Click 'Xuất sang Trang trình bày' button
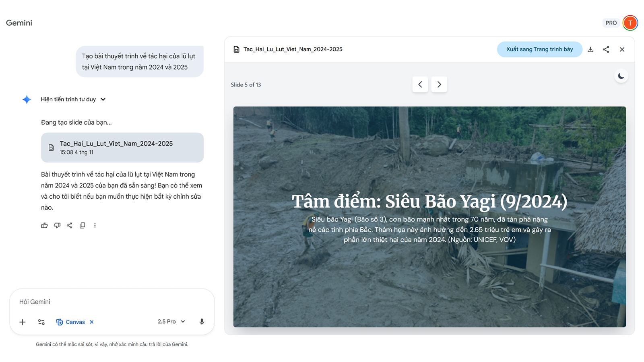644x362 pixels. (x=539, y=49)
